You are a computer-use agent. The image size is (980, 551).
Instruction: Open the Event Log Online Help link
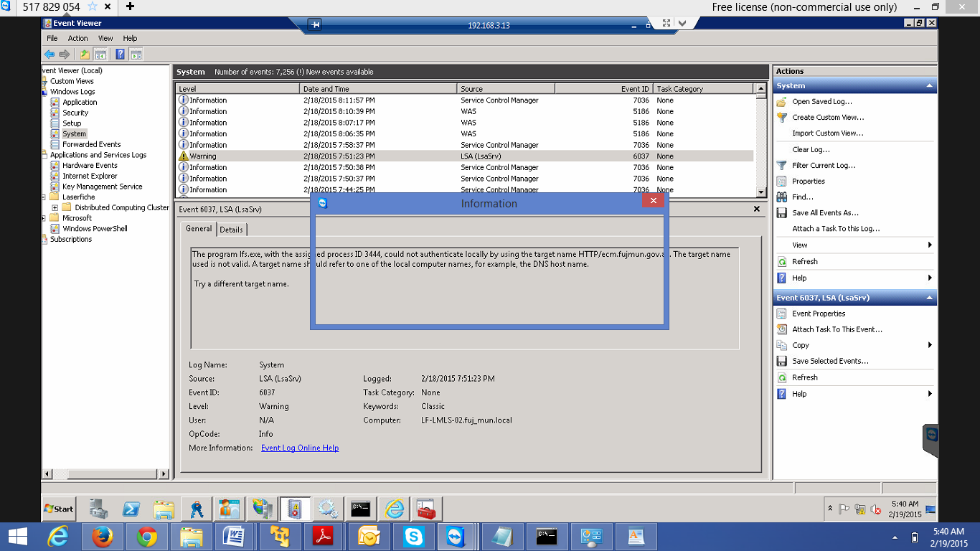[299, 448]
